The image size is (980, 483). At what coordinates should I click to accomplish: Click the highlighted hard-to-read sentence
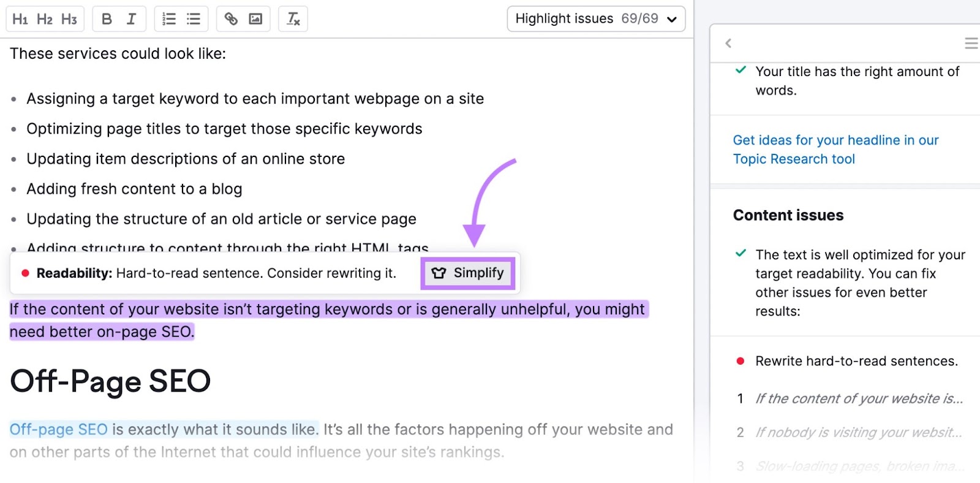[x=327, y=310]
